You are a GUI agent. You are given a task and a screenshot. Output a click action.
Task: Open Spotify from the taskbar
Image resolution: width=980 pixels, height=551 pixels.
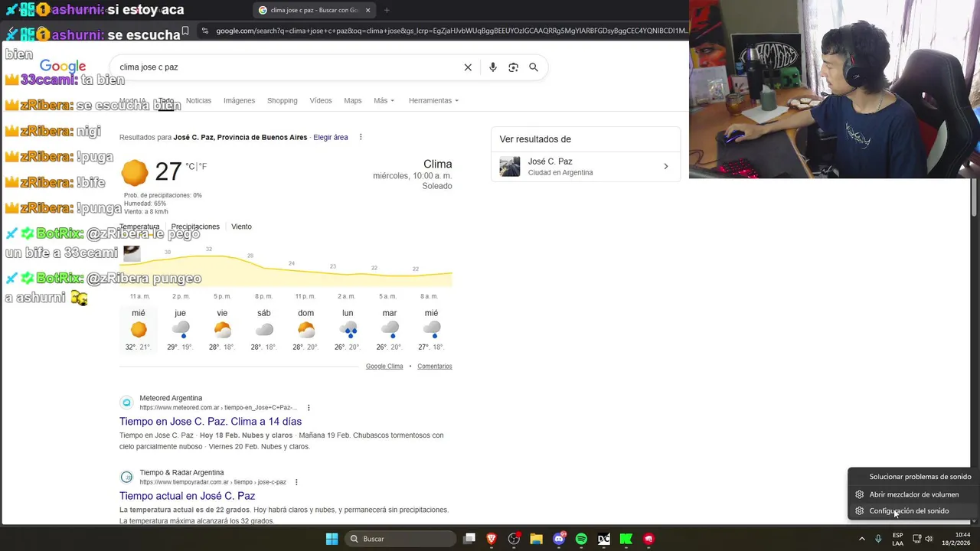click(x=581, y=539)
